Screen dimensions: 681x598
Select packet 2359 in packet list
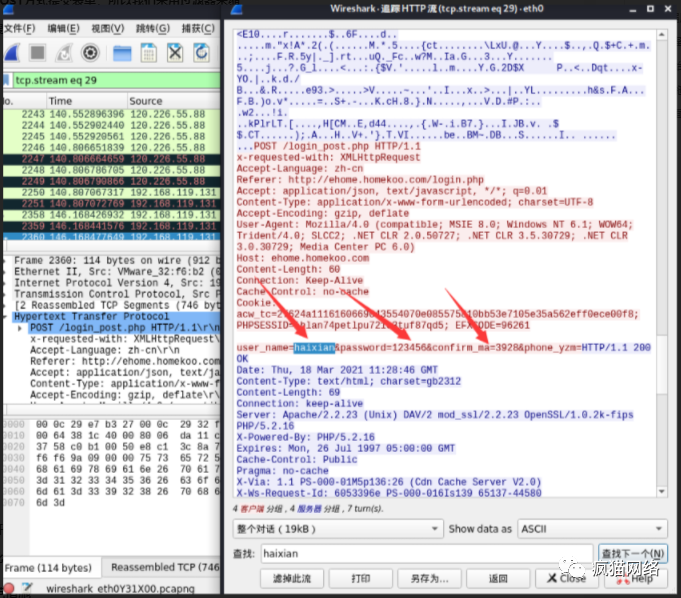[112, 226]
